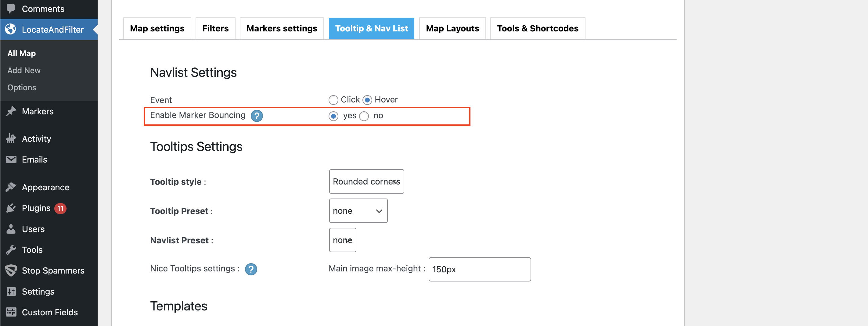Set marker bouncing to no
The width and height of the screenshot is (868, 326).
click(364, 116)
